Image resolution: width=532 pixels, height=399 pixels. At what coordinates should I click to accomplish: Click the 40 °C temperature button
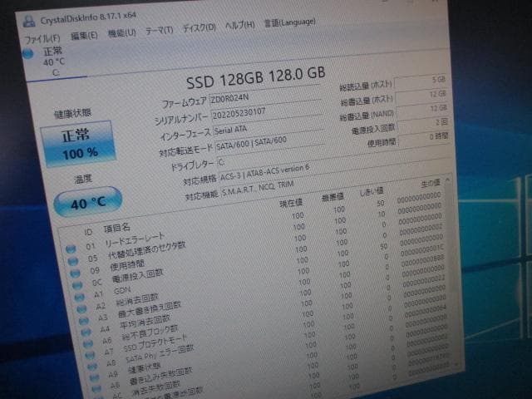pos(88,202)
